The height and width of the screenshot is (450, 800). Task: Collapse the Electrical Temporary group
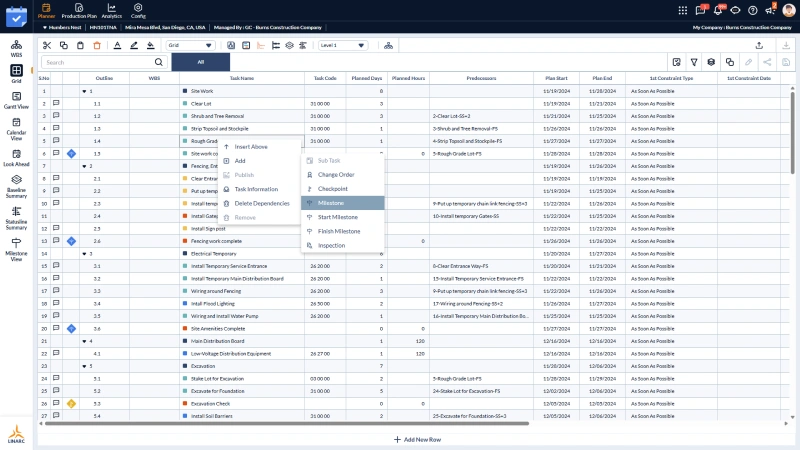click(84, 254)
